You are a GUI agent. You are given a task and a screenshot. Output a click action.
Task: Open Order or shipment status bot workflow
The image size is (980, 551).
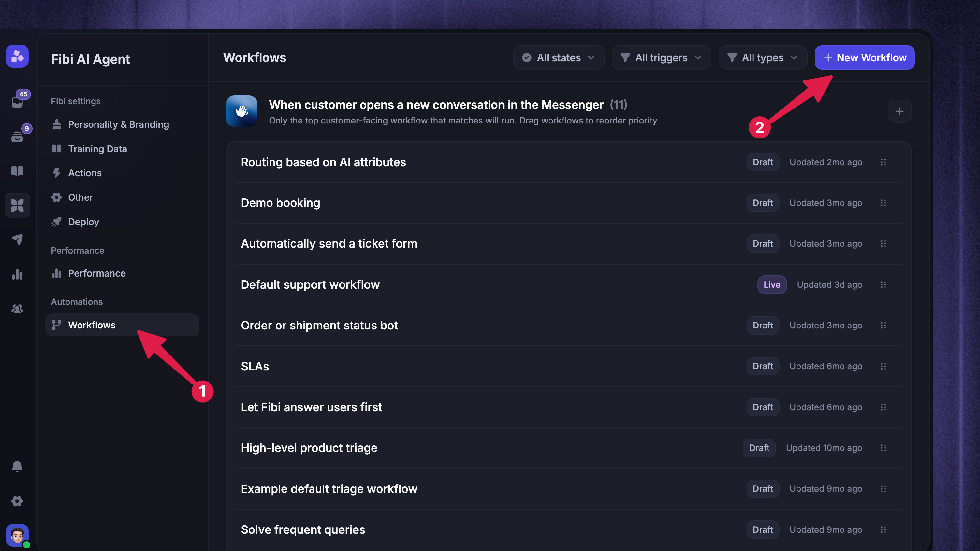click(568, 326)
